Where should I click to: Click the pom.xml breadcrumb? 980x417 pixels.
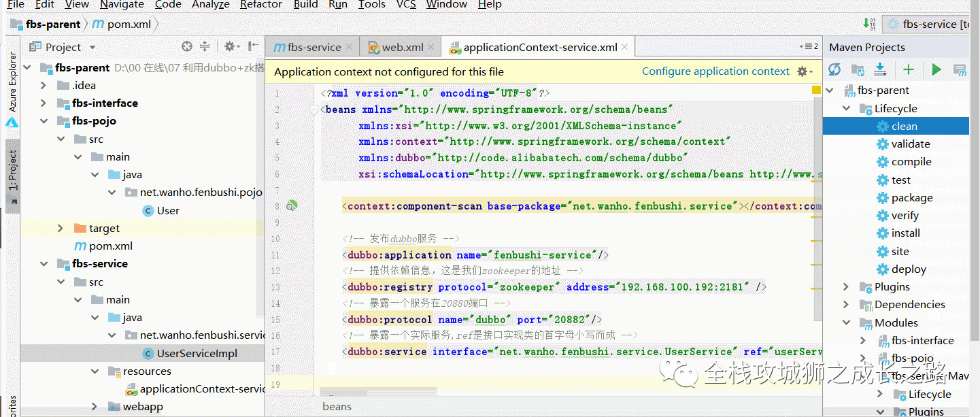tap(121, 24)
